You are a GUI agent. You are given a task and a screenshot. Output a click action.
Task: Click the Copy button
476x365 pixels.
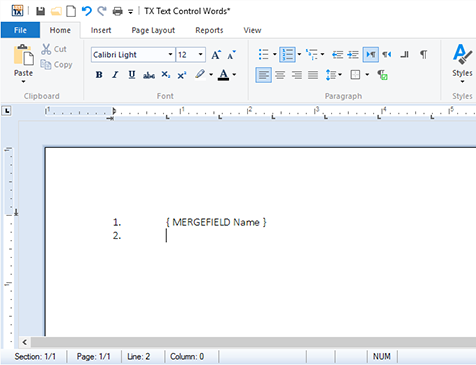(56, 64)
